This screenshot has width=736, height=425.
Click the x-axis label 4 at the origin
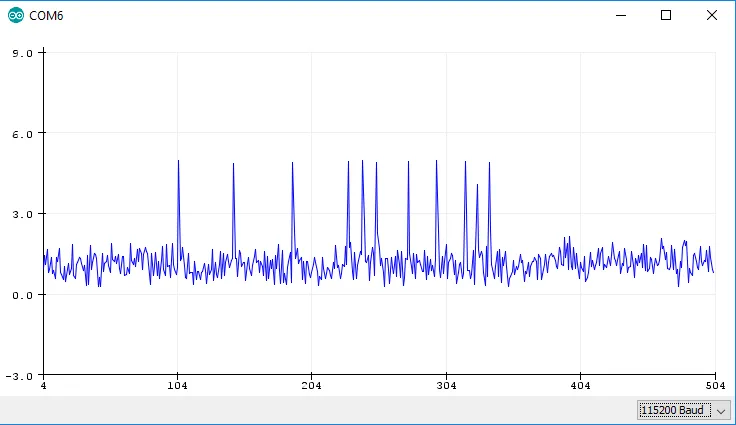pos(43,385)
